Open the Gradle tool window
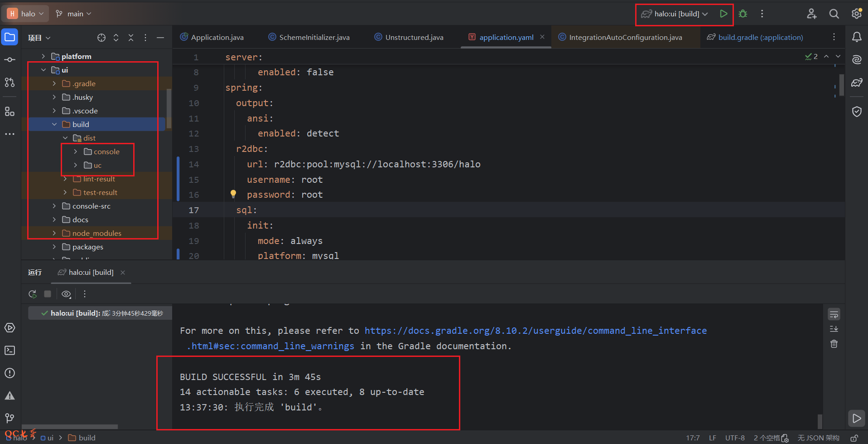This screenshot has height=444, width=868. [x=857, y=83]
